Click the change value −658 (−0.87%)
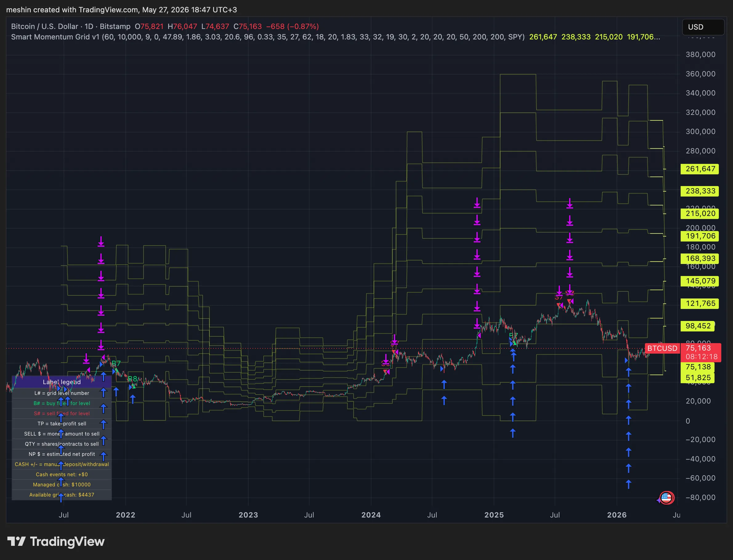 pyautogui.click(x=292, y=26)
